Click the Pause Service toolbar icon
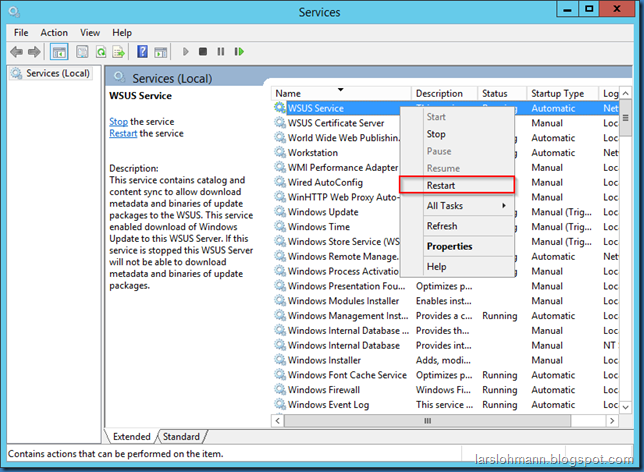The height and width of the screenshot is (472, 644). 221,52
